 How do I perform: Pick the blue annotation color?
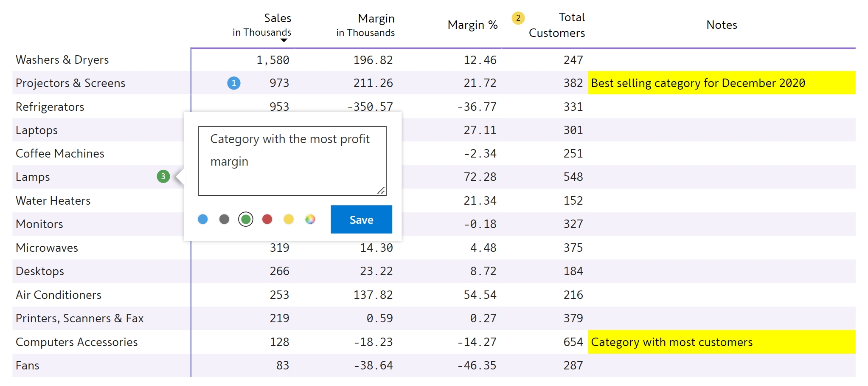[203, 220]
